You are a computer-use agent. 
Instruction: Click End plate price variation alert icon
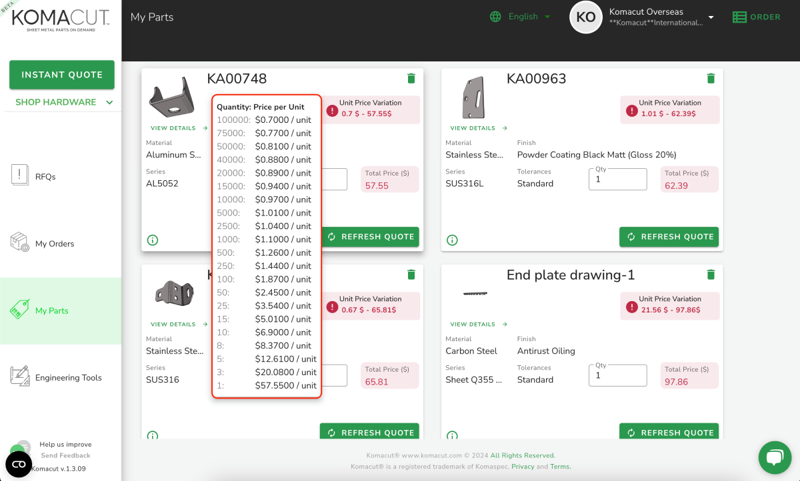click(x=632, y=307)
